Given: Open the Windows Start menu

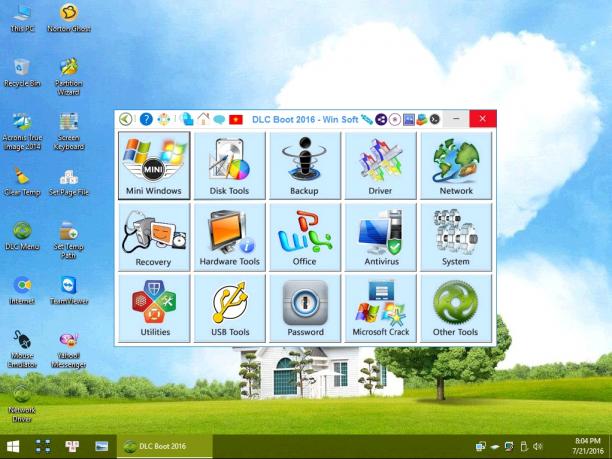Looking at the screenshot, I should click(x=13, y=447).
